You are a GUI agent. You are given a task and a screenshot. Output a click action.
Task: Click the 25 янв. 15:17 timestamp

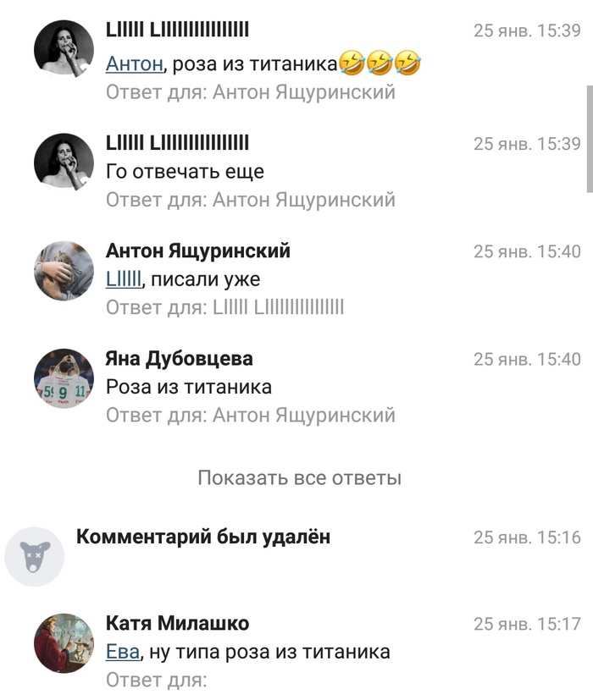[x=527, y=624]
